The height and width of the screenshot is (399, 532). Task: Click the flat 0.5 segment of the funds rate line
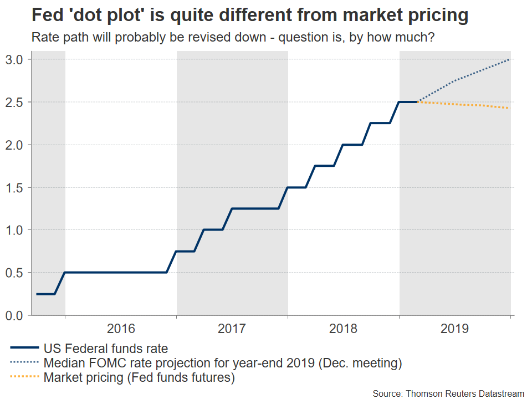[116, 272]
